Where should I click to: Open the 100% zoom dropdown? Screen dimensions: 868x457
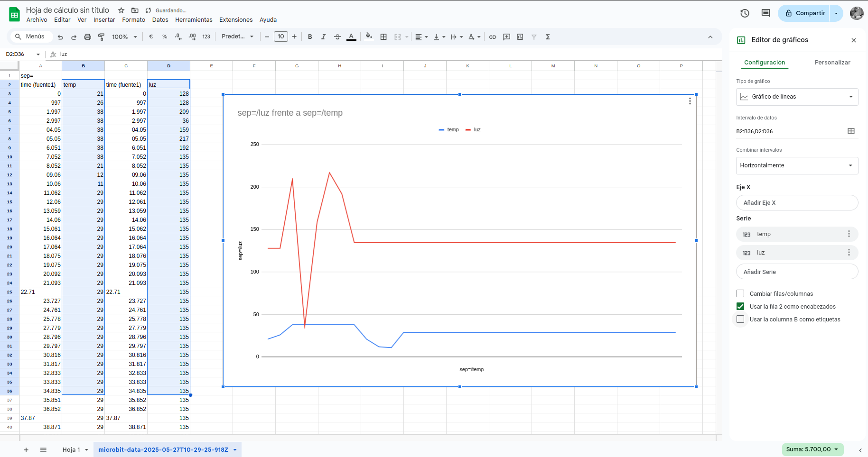tap(124, 37)
